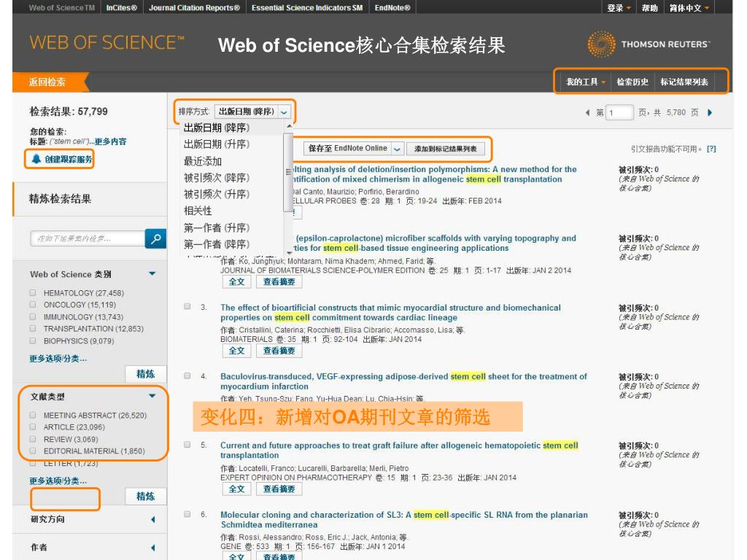The image size is (747, 560).
Task: Tick BIOPHYSICS category checkbox
Action: 33,341
